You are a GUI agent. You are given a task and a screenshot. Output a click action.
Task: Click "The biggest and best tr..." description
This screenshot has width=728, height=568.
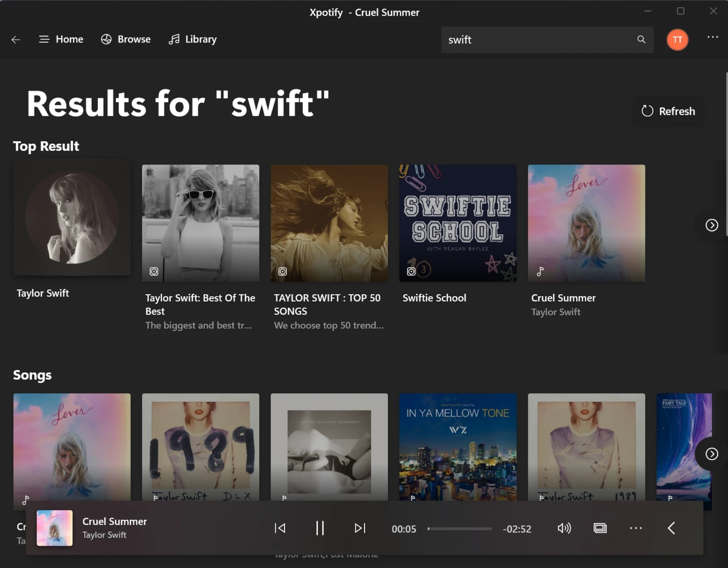click(199, 325)
